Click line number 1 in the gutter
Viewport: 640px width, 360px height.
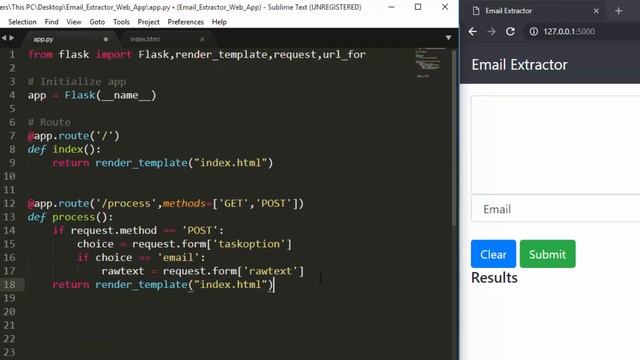tap(12, 54)
